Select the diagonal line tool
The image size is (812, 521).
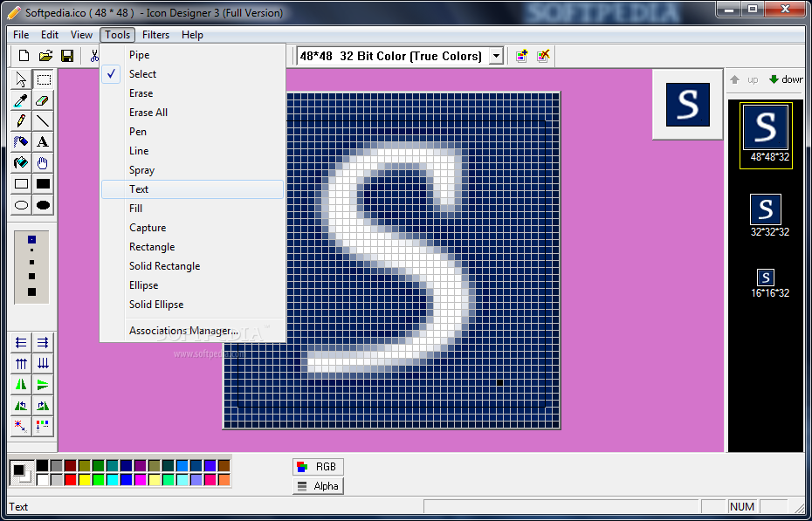click(x=43, y=121)
